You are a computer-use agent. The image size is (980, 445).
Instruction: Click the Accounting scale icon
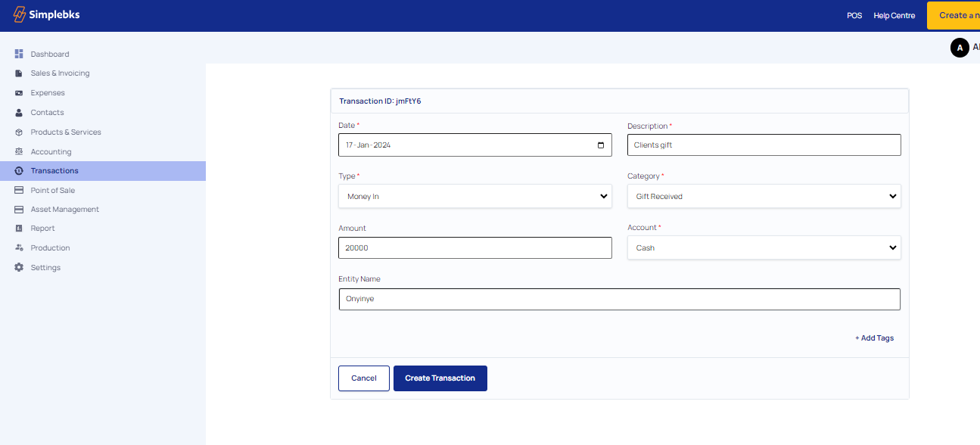click(x=19, y=151)
